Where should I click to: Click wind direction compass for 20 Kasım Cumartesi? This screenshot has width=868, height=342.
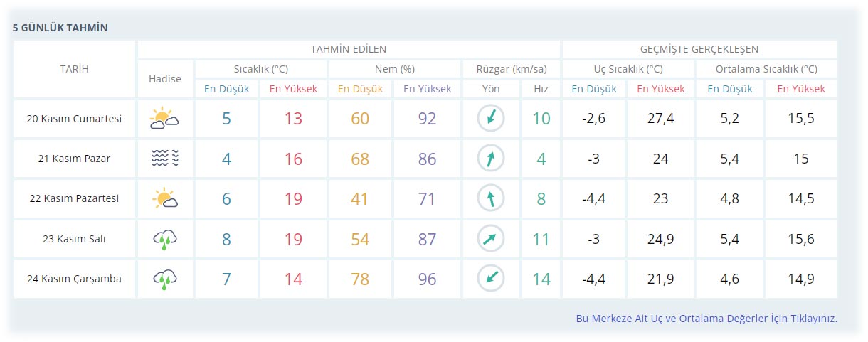click(x=490, y=119)
